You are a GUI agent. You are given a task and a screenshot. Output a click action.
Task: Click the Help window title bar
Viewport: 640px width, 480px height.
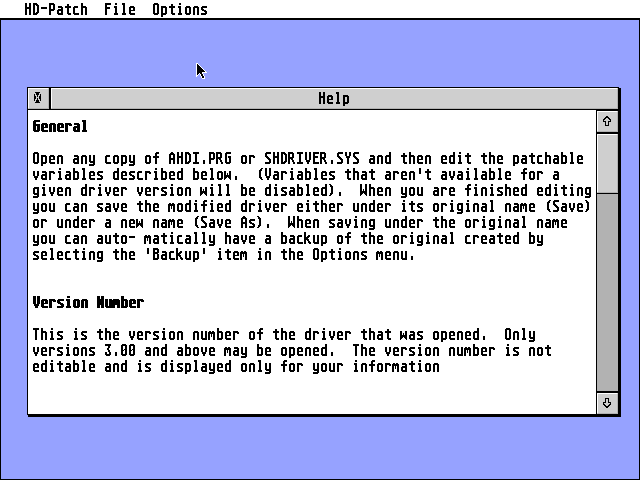click(x=334, y=98)
